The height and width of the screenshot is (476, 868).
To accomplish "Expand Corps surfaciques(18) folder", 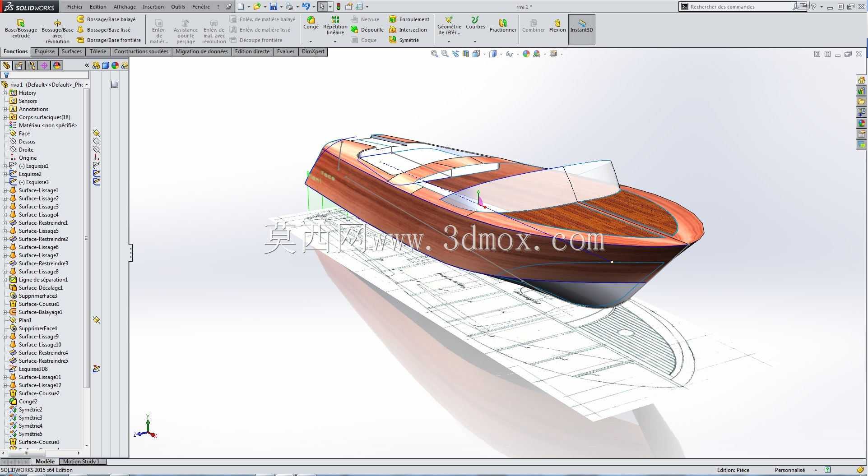I will point(5,117).
